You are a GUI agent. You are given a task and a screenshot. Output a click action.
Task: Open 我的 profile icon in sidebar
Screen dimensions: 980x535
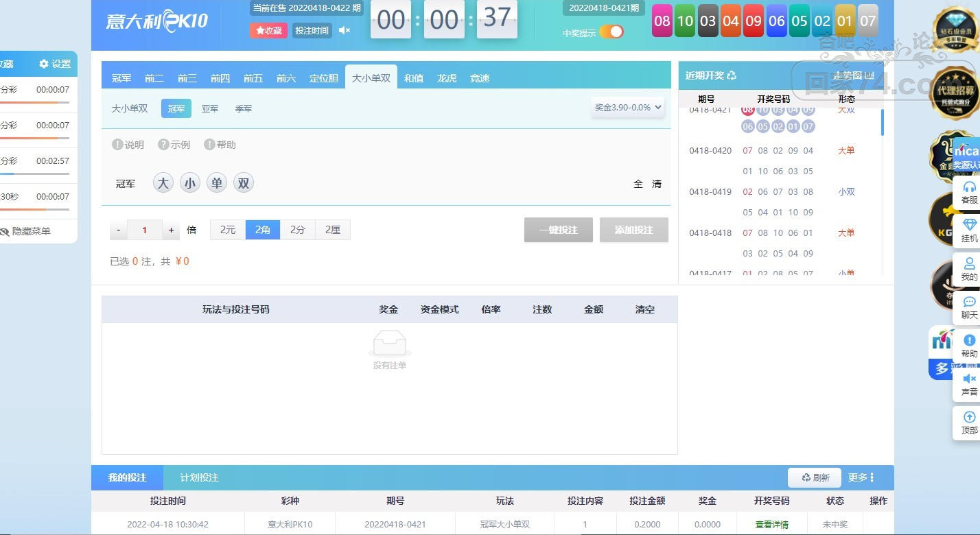tap(969, 263)
